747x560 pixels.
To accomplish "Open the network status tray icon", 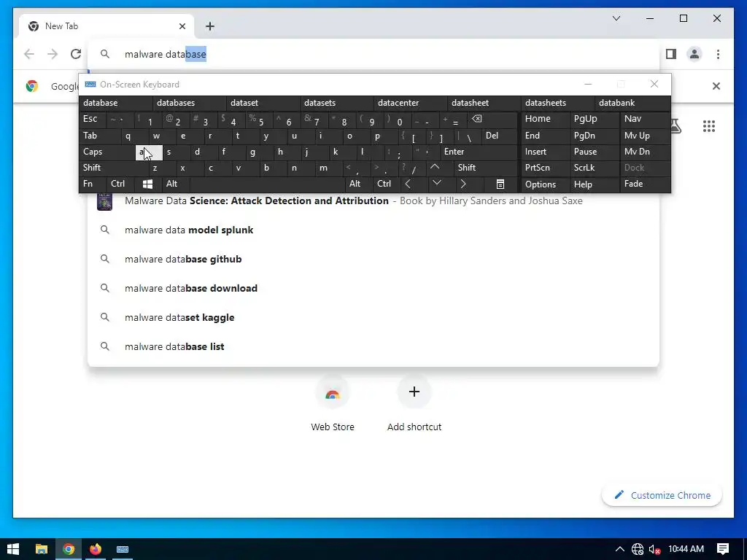I will [x=638, y=549].
